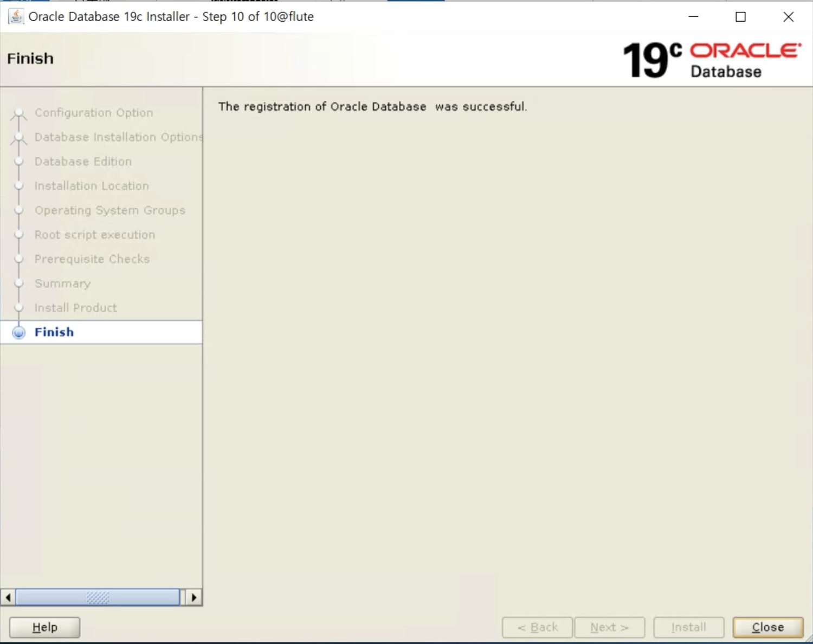Click the Finish page heading
Image resolution: width=813 pixels, height=644 pixels.
(x=30, y=59)
